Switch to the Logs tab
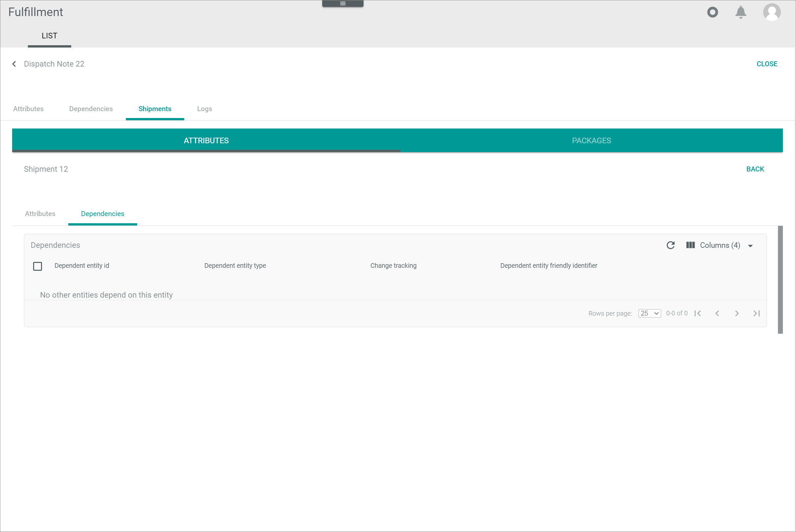The height and width of the screenshot is (532, 796). pyautogui.click(x=204, y=108)
